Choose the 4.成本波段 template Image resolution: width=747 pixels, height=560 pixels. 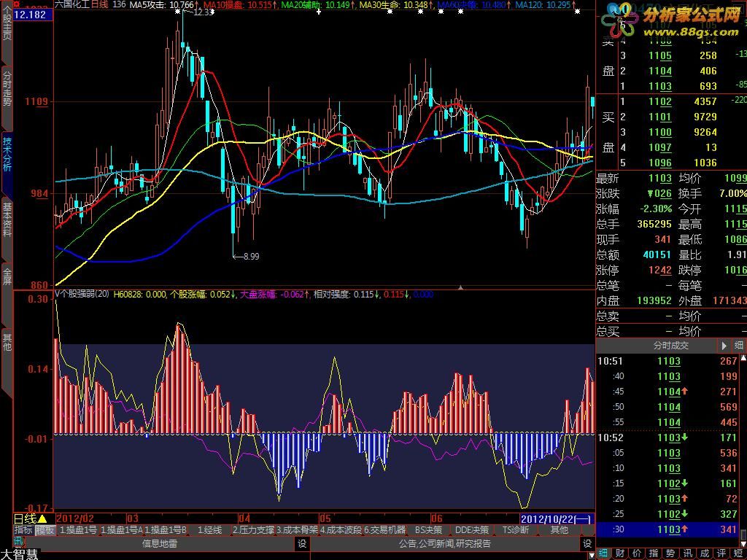[x=341, y=530]
